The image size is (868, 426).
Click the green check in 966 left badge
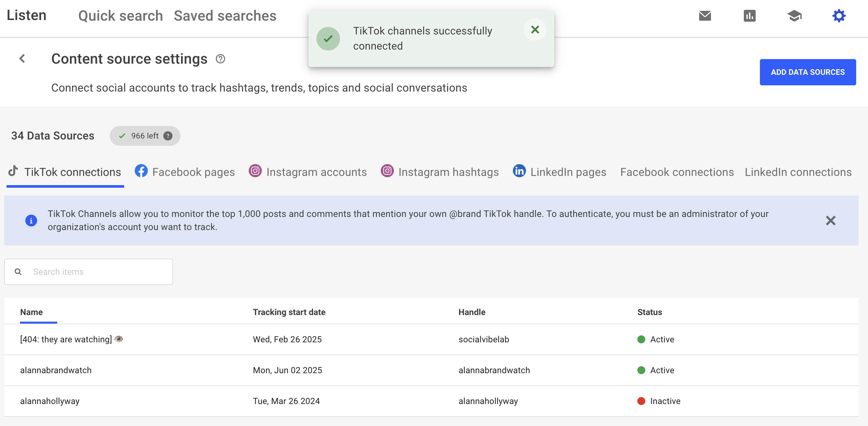pyautogui.click(x=122, y=136)
